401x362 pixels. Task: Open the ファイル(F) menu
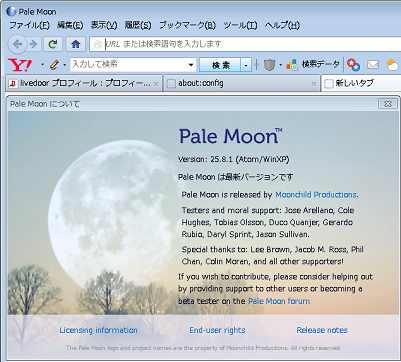29,25
